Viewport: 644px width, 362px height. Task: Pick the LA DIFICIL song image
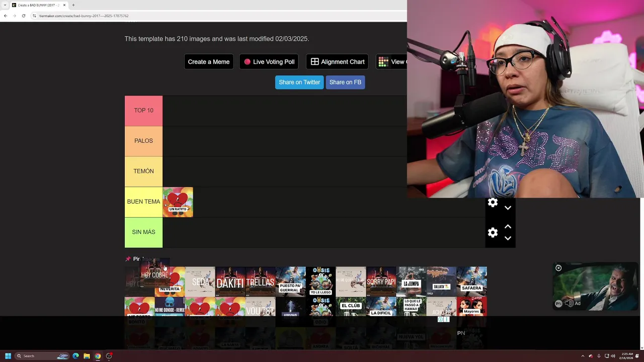coord(381,307)
